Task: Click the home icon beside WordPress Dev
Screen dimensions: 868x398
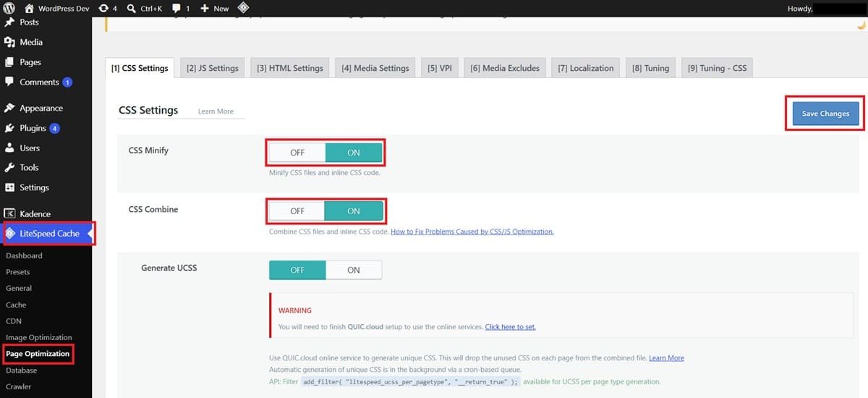Action: tap(29, 8)
